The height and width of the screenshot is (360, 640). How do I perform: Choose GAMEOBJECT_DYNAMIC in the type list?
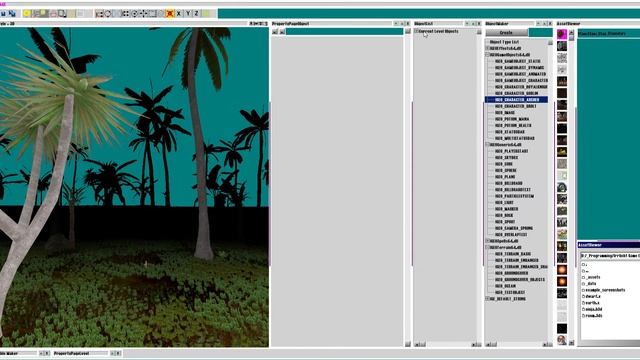(x=519, y=67)
